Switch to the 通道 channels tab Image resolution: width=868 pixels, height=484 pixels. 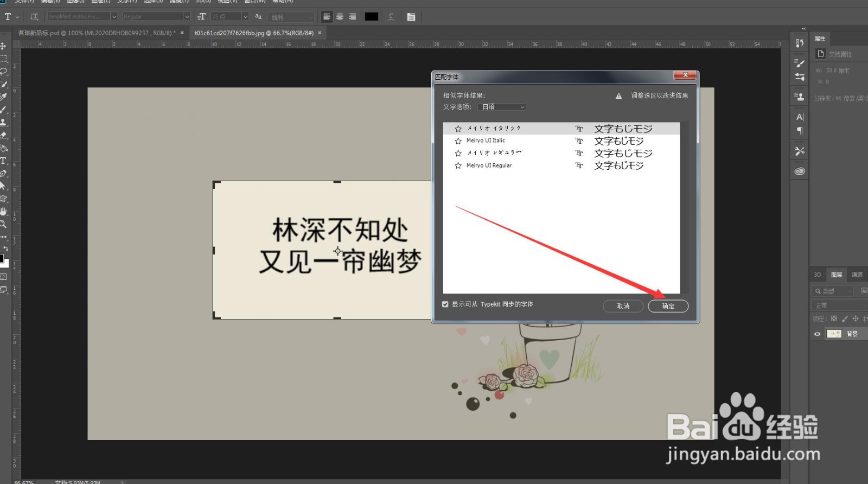point(857,275)
